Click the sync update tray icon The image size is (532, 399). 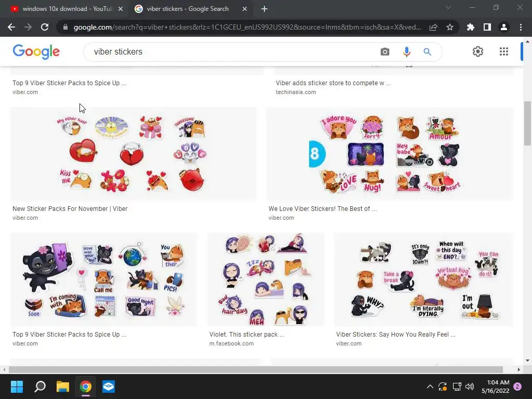click(443, 387)
